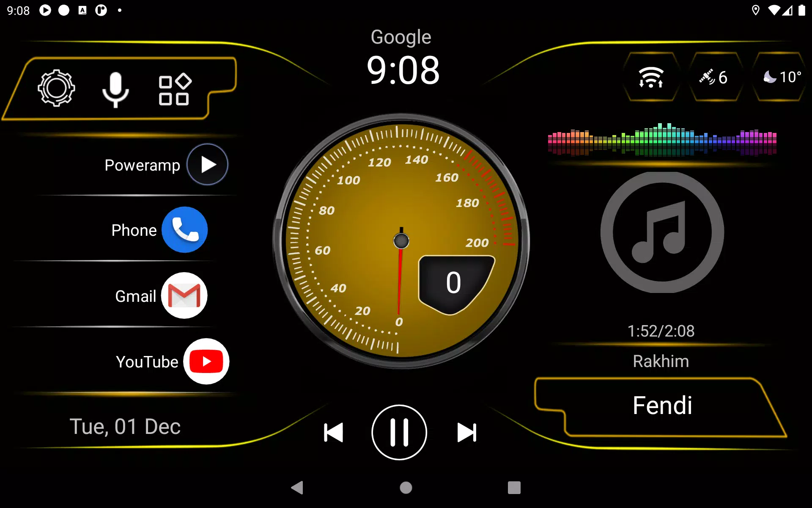Tap Fendi song title display
812x508 pixels.
point(662,404)
